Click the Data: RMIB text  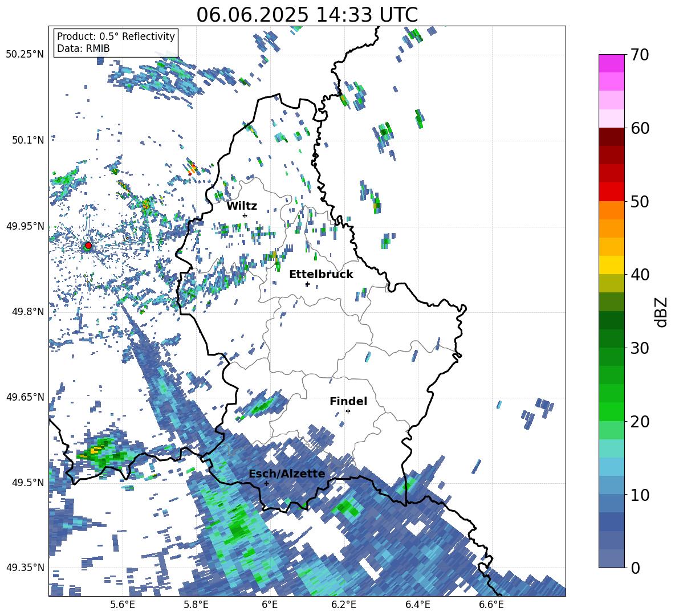click(83, 48)
